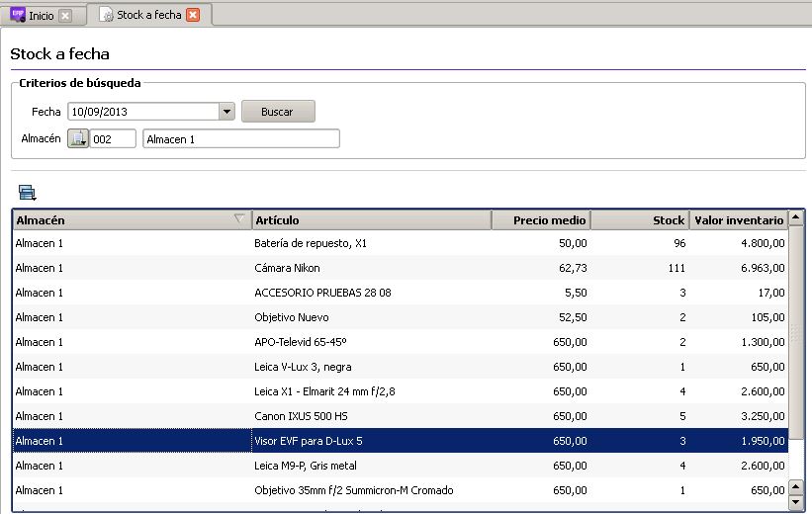The height and width of the screenshot is (514, 812).
Task: Click the 50,00 average price cell
Action: (541, 243)
